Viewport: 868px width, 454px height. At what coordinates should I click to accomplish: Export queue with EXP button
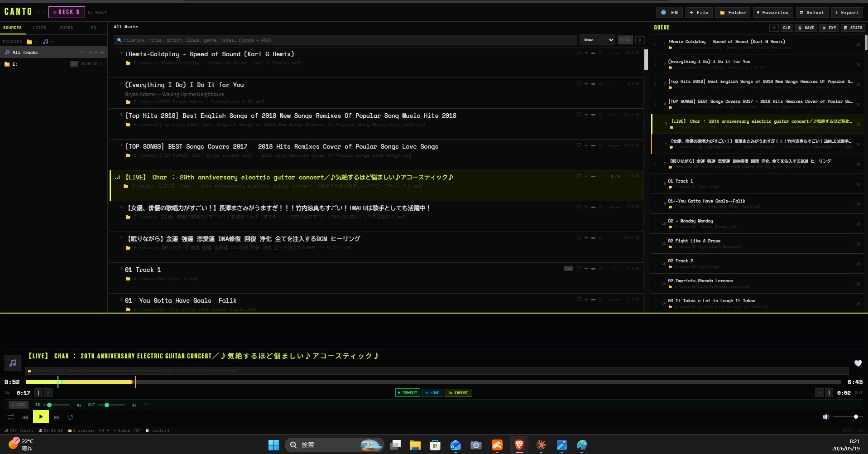[829, 28]
